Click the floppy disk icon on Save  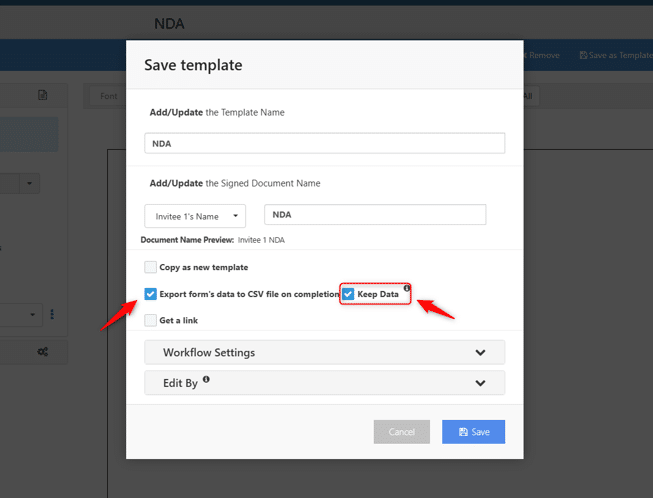pos(463,432)
